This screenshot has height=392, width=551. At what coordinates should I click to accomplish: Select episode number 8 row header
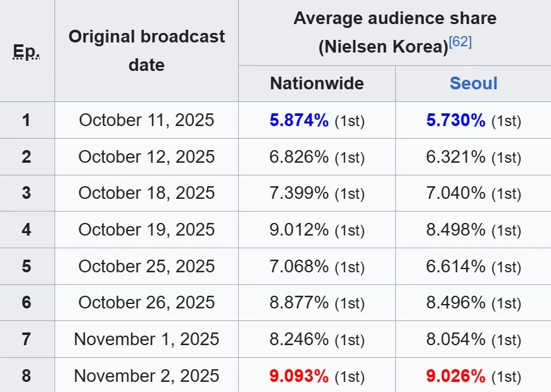[x=27, y=376]
